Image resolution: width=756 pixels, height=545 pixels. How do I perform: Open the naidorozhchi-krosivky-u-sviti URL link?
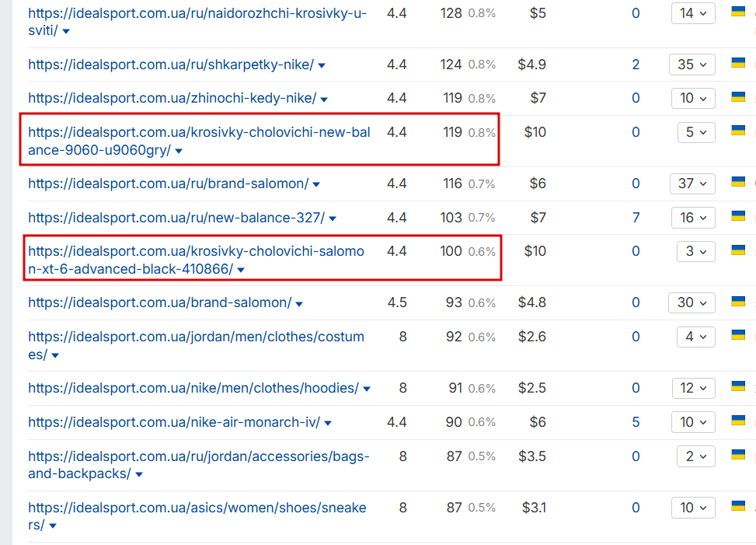pos(197,22)
